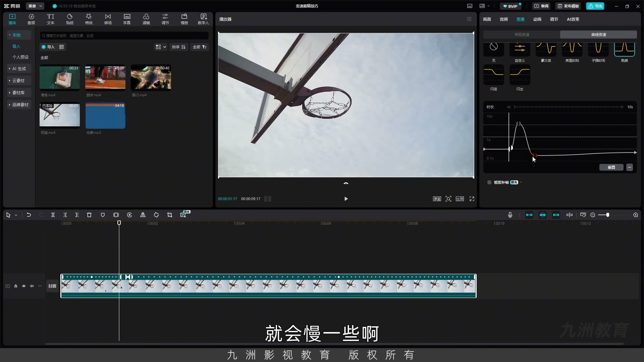644x362 pixels.
Task: Switch to the 调节 tab in right panel
Action: pos(554,19)
